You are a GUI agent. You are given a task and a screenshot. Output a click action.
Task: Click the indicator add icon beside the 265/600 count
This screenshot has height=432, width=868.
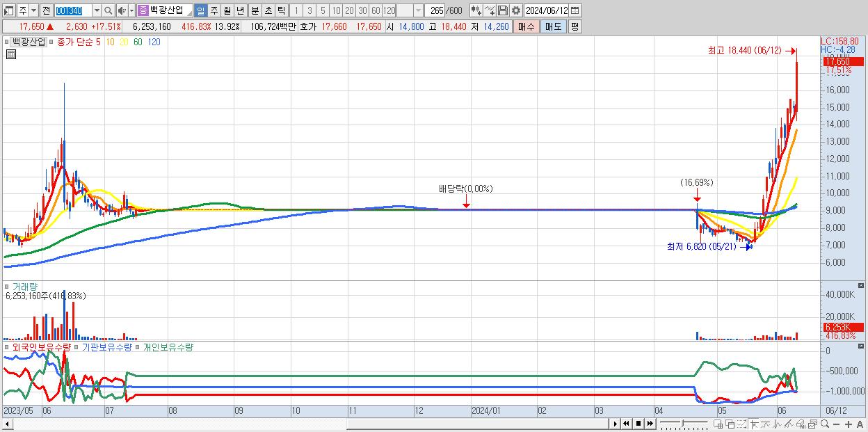pos(474,10)
